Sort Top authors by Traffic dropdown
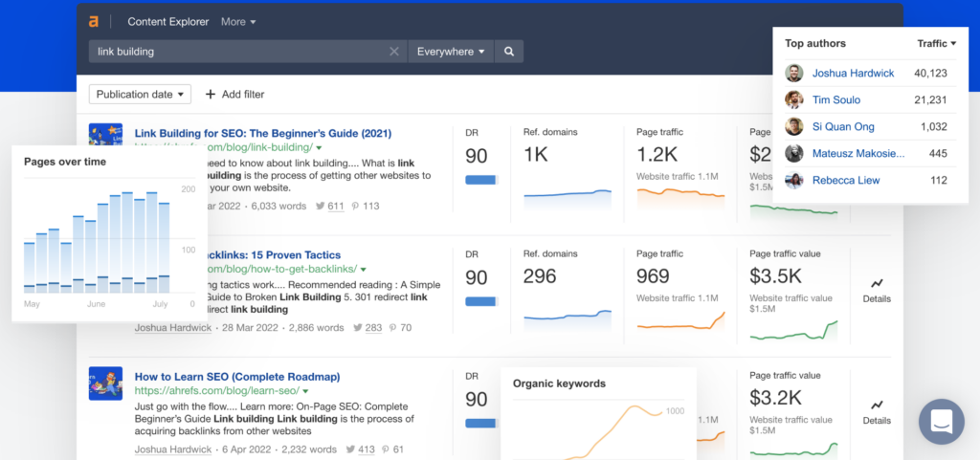Viewport: 980px width, 460px height. [x=937, y=44]
